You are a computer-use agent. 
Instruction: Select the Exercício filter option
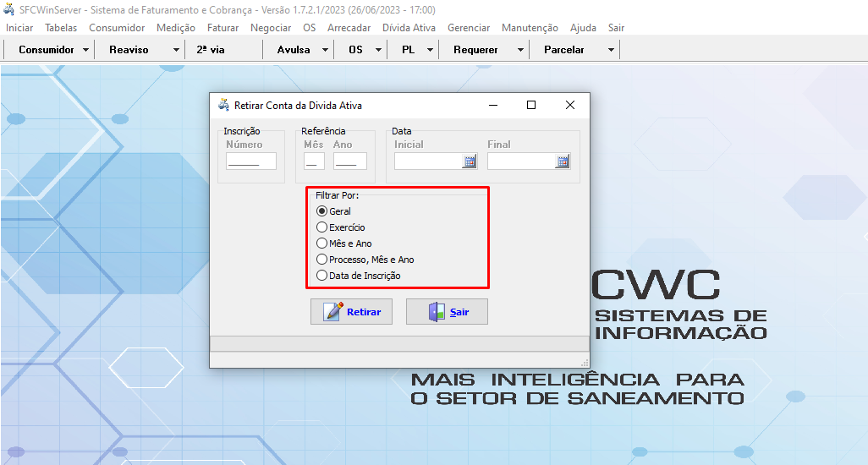coord(340,227)
